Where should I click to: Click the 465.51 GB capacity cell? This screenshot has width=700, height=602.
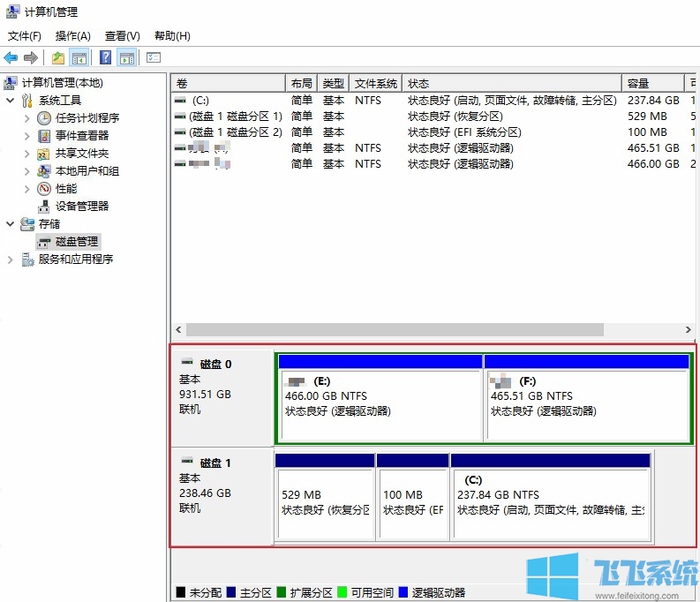pyautogui.click(x=653, y=148)
